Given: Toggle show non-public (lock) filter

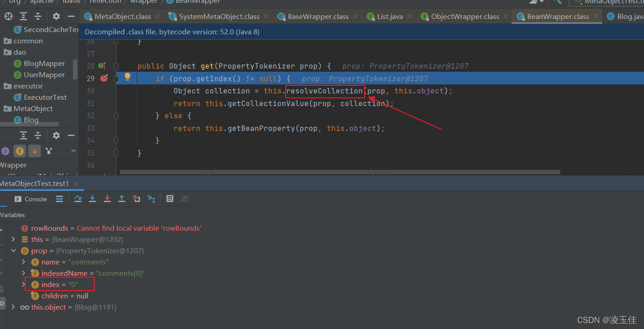Looking at the screenshot, I should coord(34,151).
